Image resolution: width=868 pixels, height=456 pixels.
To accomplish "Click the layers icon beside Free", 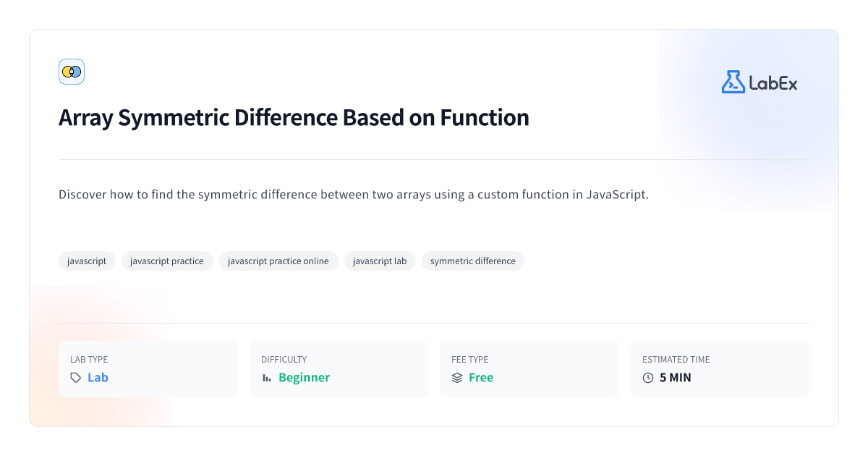I will [457, 378].
